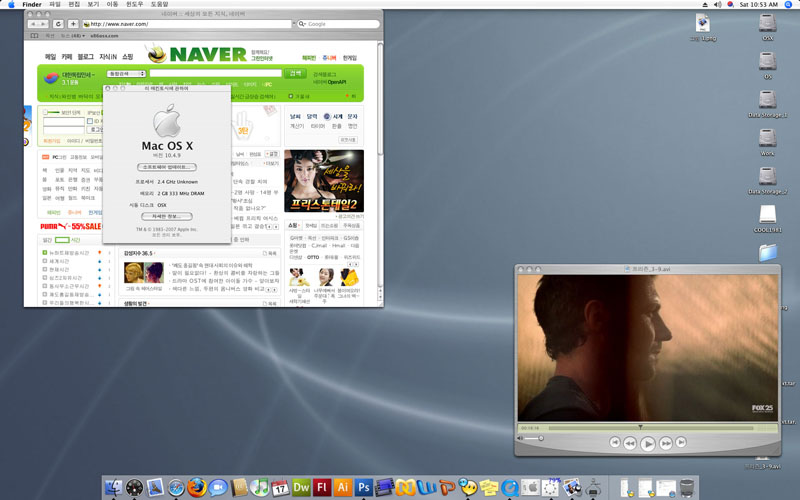Launch Mail stamp icon in Dock
This screenshot has height=500, width=800.
[x=156, y=488]
